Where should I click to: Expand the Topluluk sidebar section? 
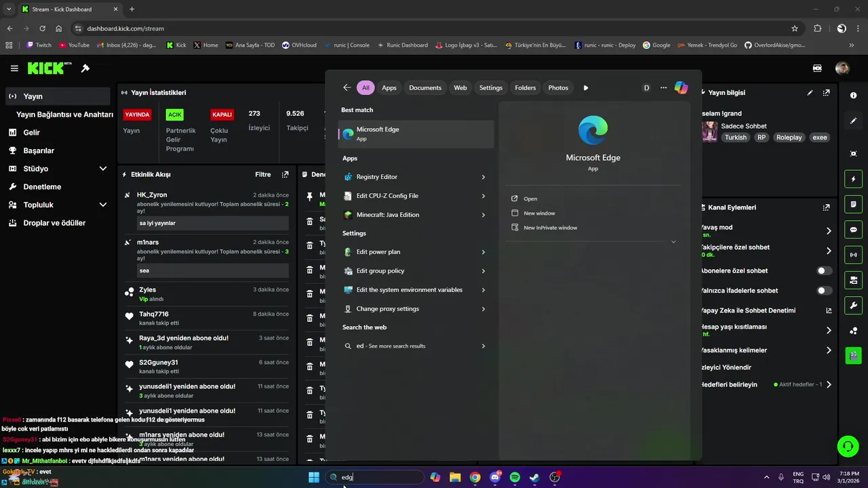pyautogui.click(x=103, y=205)
